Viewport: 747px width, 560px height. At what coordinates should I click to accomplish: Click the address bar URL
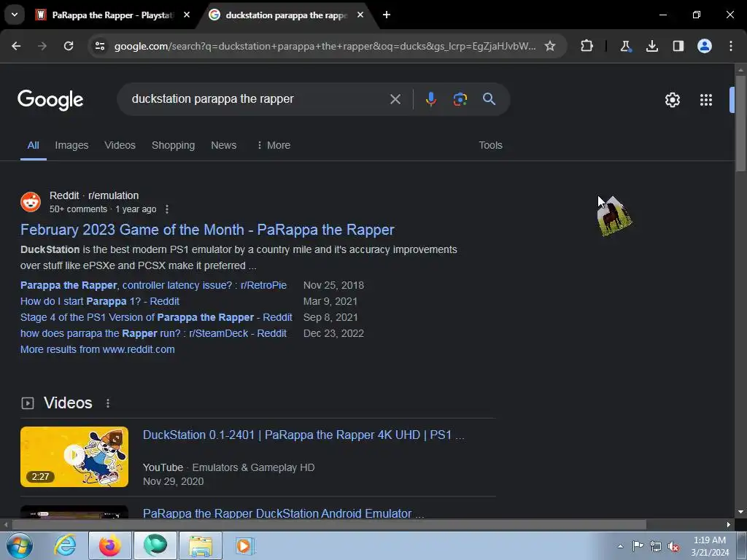point(325,46)
